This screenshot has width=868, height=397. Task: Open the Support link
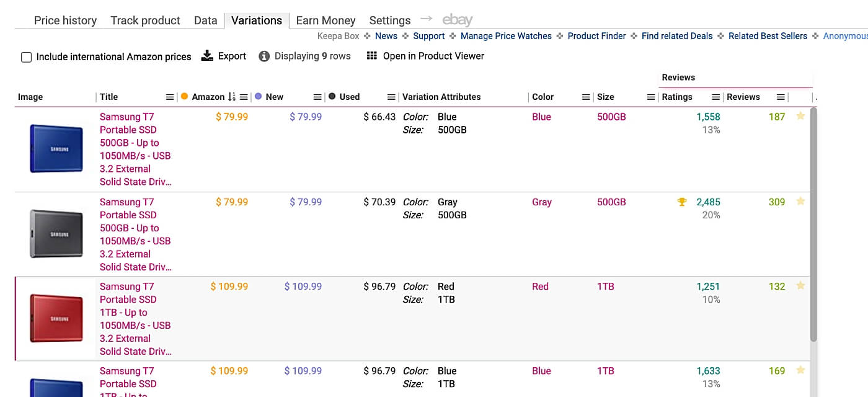point(429,36)
